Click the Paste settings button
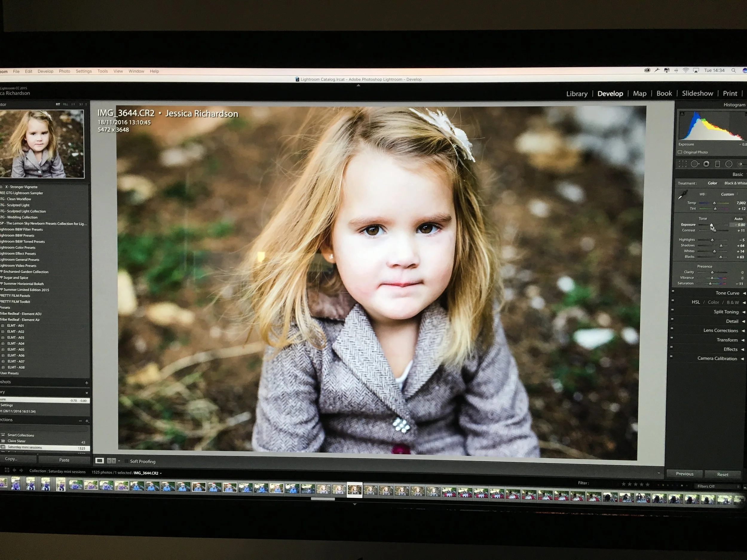This screenshot has height=560, width=747. coord(64,460)
